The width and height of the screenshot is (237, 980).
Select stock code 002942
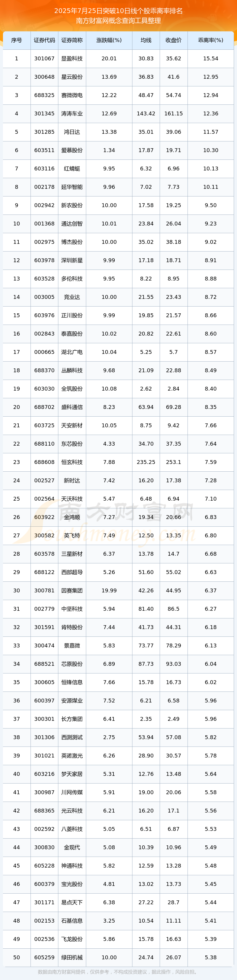click(x=44, y=205)
